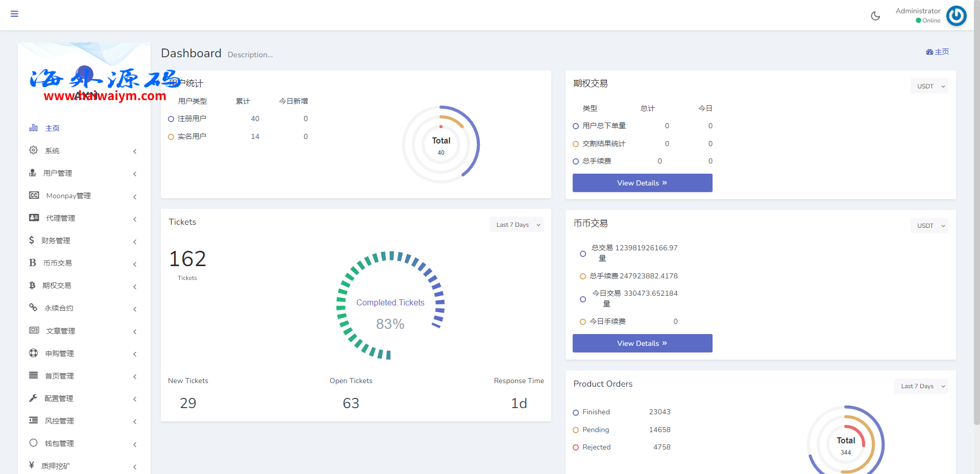Viewport: 980px width, 474px height.
Task: Click the 主页 breadcrumb link
Action: point(938,52)
